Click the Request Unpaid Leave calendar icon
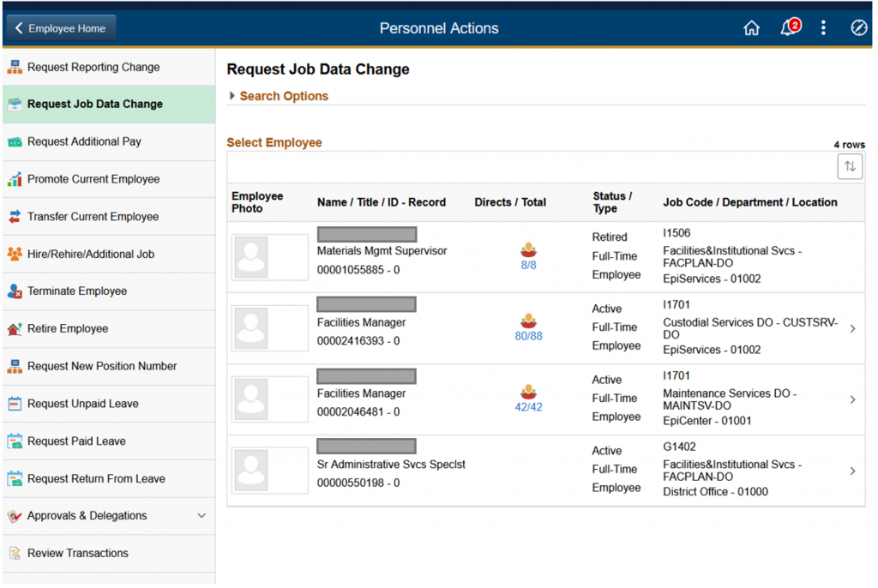This screenshot has height=588, width=878. (15, 404)
